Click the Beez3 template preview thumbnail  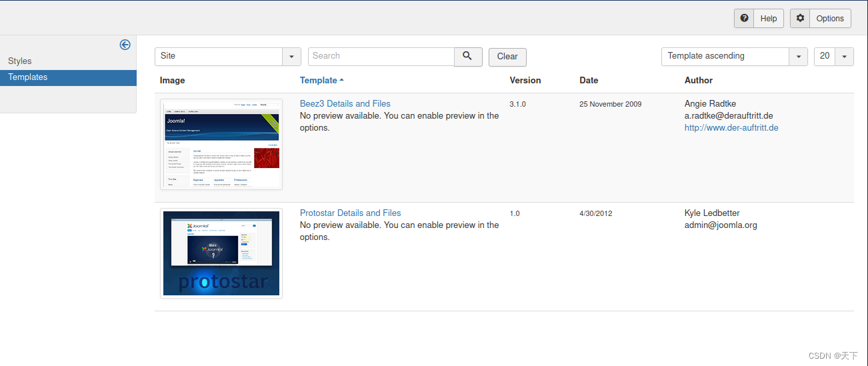tap(221, 144)
